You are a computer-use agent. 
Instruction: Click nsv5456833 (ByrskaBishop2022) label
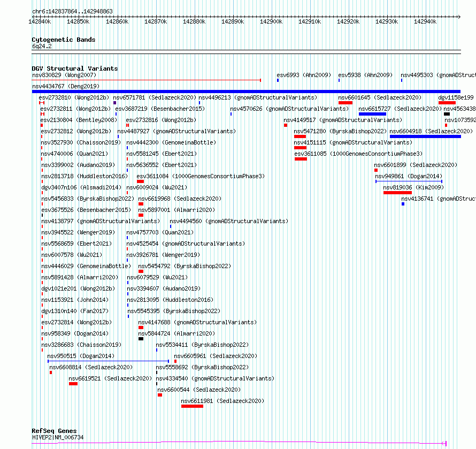(87, 199)
